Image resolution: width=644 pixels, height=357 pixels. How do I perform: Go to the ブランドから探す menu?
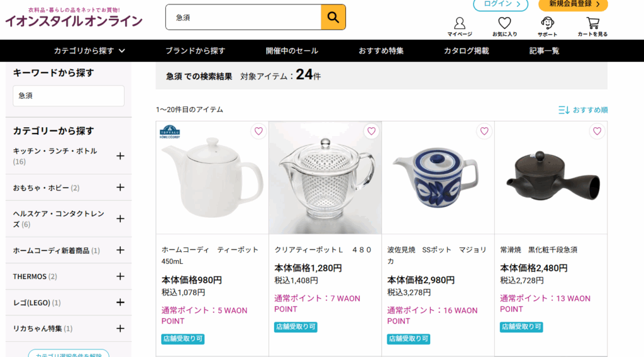point(195,51)
